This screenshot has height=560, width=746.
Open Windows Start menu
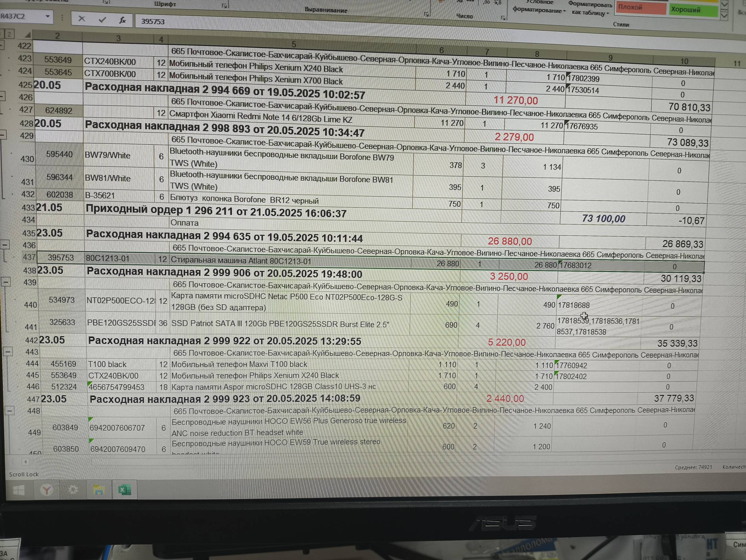(x=19, y=490)
